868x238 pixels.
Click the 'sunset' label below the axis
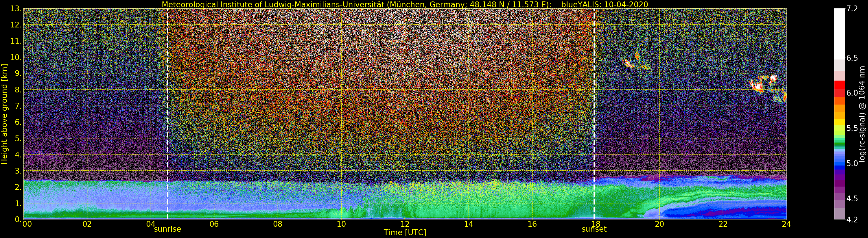click(594, 229)
